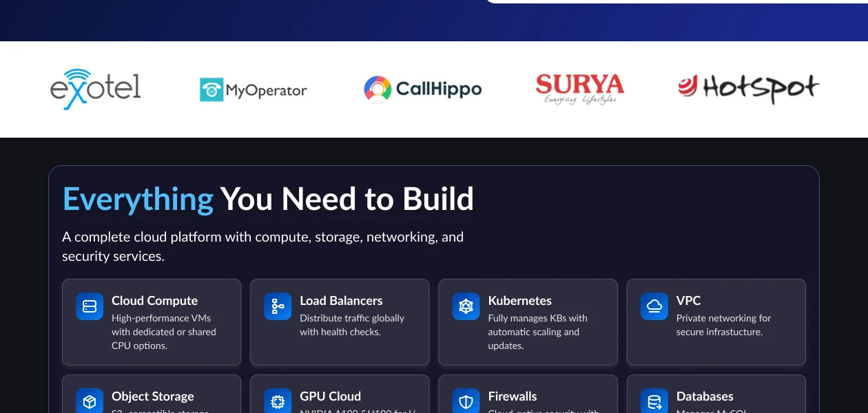The height and width of the screenshot is (413, 868).
Task: Click 'Distribute traffic globally' description text
Action: pyautogui.click(x=352, y=325)
